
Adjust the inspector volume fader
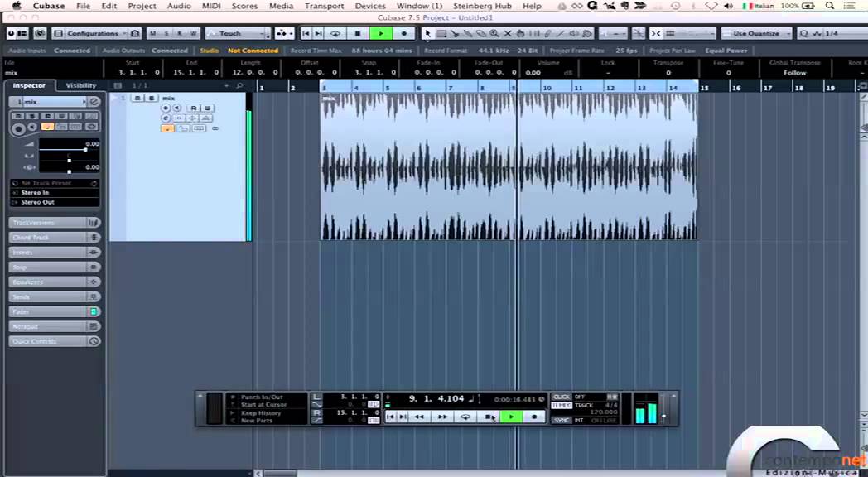85,149
